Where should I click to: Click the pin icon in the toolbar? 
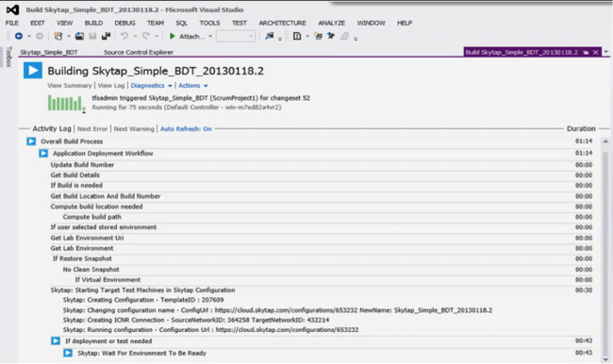(x=331, y=36)
